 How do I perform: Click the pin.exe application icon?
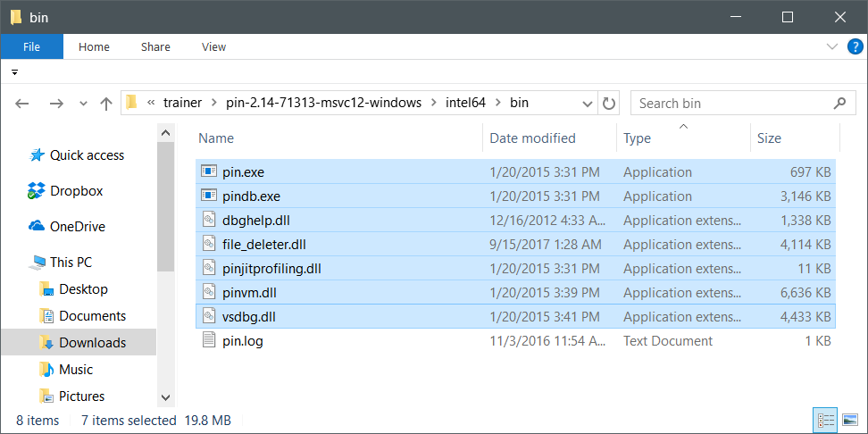pos(209,172)
